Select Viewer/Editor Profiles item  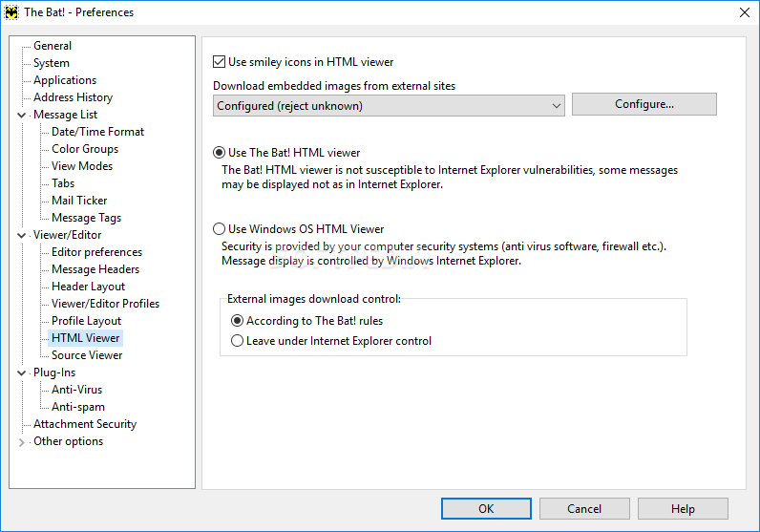(106, 304)
